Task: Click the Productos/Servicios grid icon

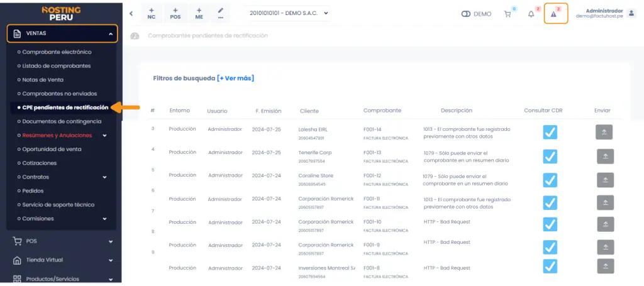Action: 17,279
